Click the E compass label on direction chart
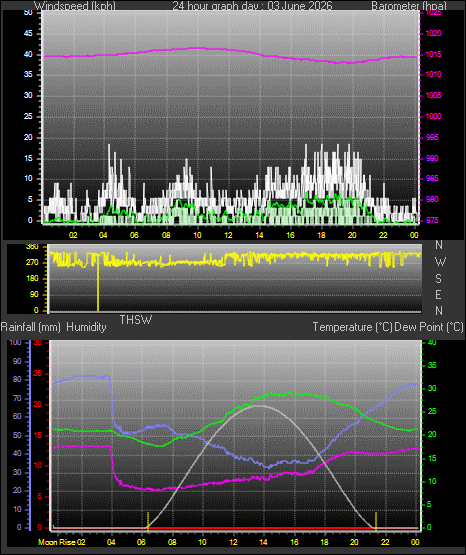 click(438, 294)
